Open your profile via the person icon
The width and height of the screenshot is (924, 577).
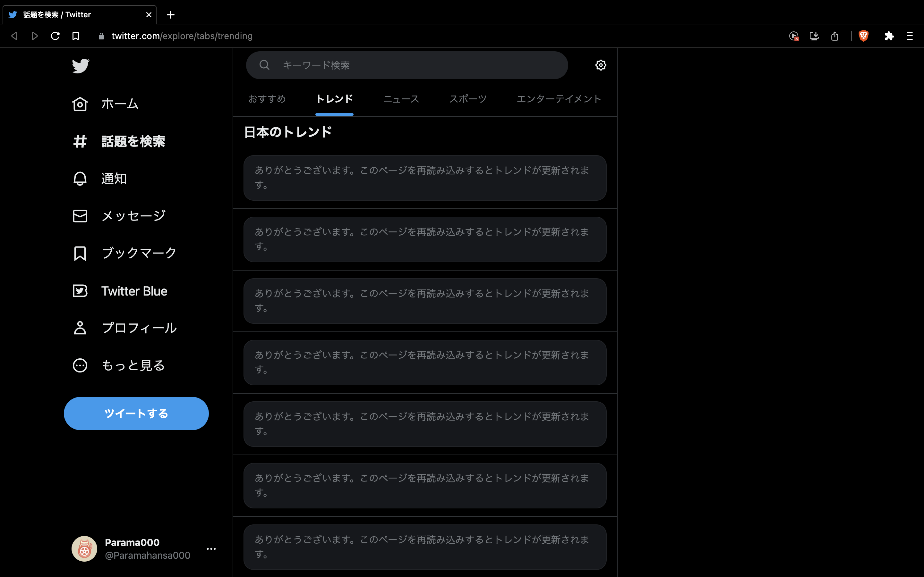tap(80, 328)
